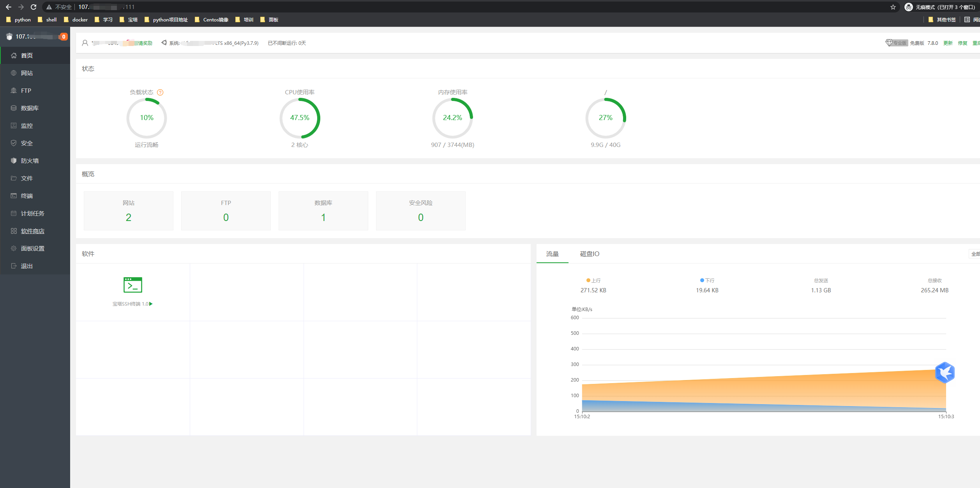Open the python bookmark folder
Image resolution: width=980 pixels, height=488 pixels.
coord(18,19)
